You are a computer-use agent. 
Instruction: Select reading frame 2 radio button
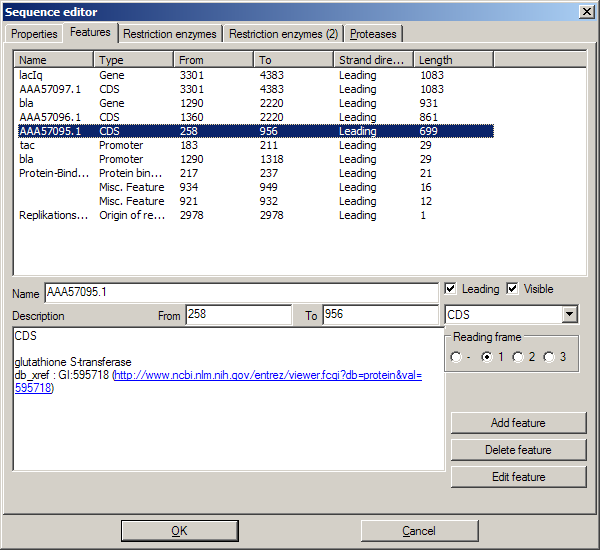click(x=518, y=357)
